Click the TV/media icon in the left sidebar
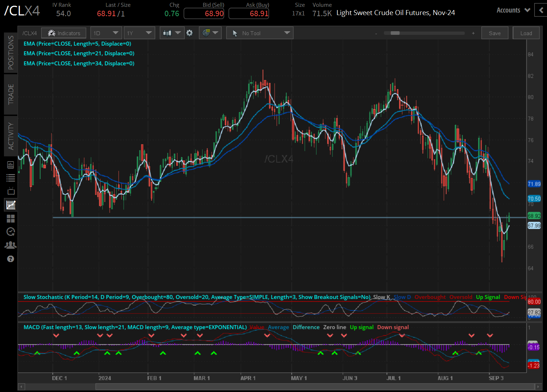The image size is (547, 392). (x=10, y=191)
